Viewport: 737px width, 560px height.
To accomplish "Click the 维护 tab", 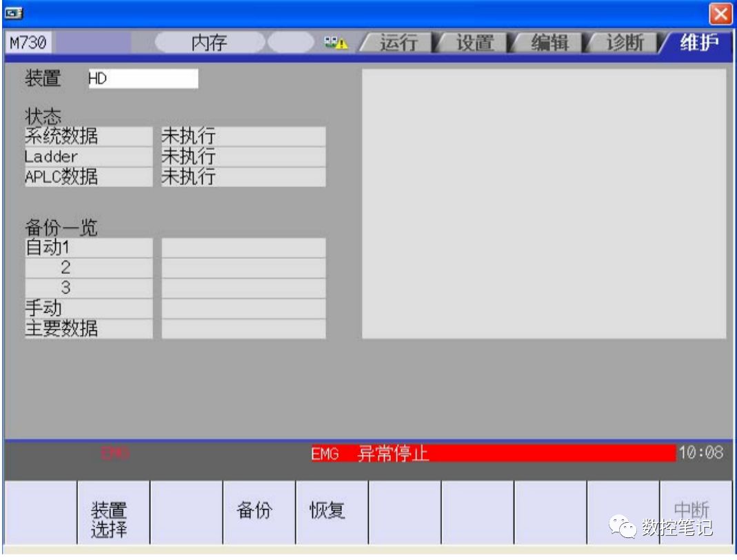I will [698, 43].
